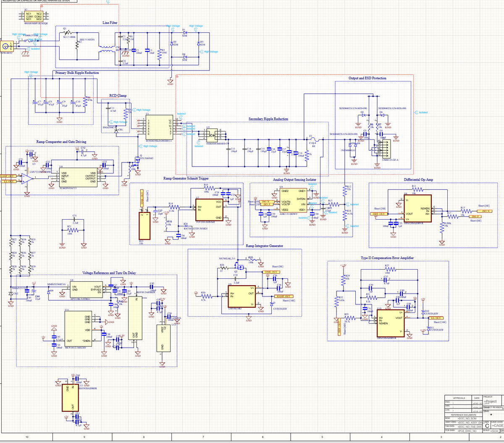Select the U1 transformer component body

[159, 127]
